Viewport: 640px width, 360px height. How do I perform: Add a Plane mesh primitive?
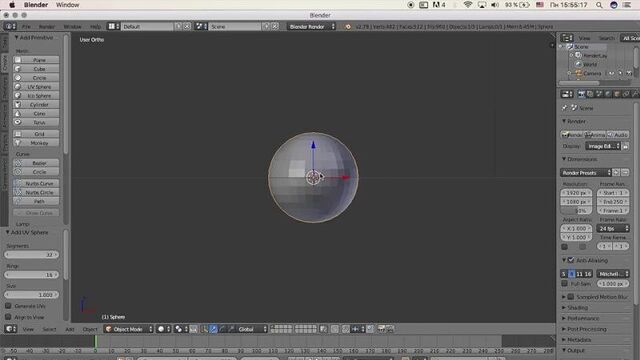point(36,60)
